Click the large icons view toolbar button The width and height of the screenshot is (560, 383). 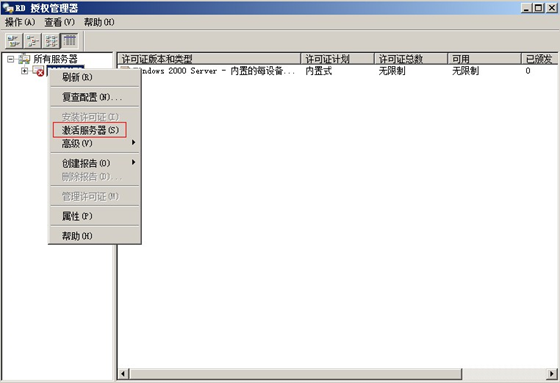click(14, 41)
